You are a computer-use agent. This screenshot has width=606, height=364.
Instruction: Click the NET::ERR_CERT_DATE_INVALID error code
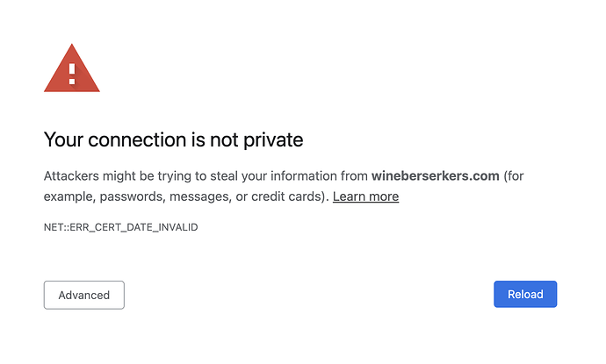pos(120,227)
